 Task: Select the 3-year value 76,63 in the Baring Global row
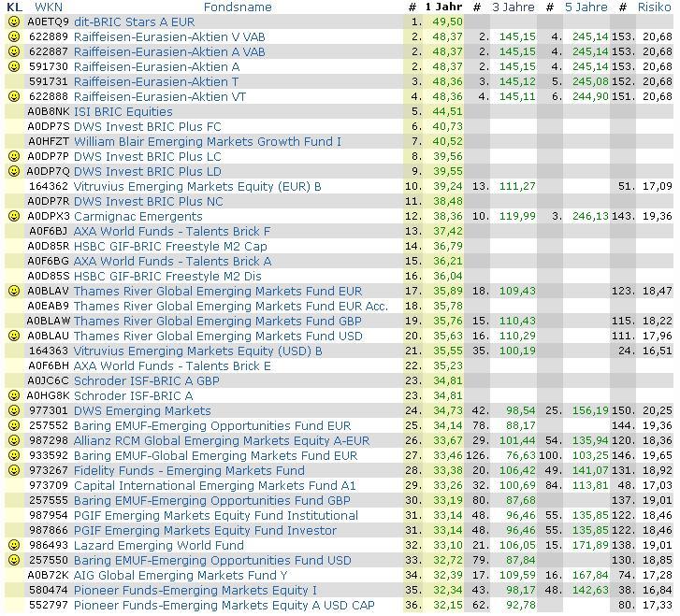[x=520, y=455]
